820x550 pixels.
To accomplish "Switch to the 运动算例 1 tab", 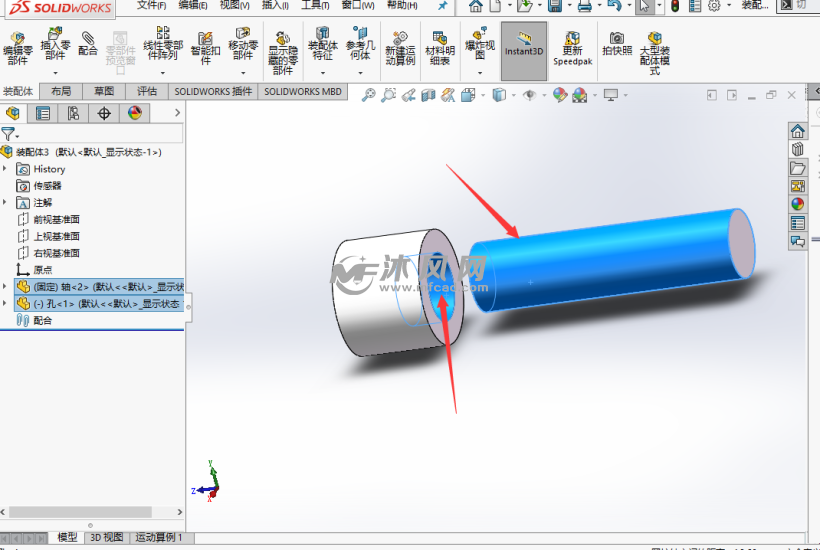I will [159, 537].
